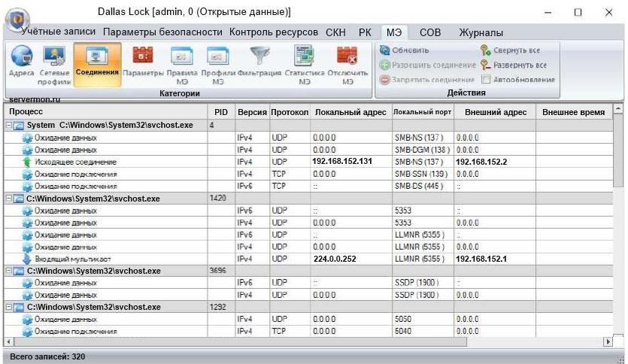
Task: Click the Обновить refresh action
Action: tap(404, 50)
